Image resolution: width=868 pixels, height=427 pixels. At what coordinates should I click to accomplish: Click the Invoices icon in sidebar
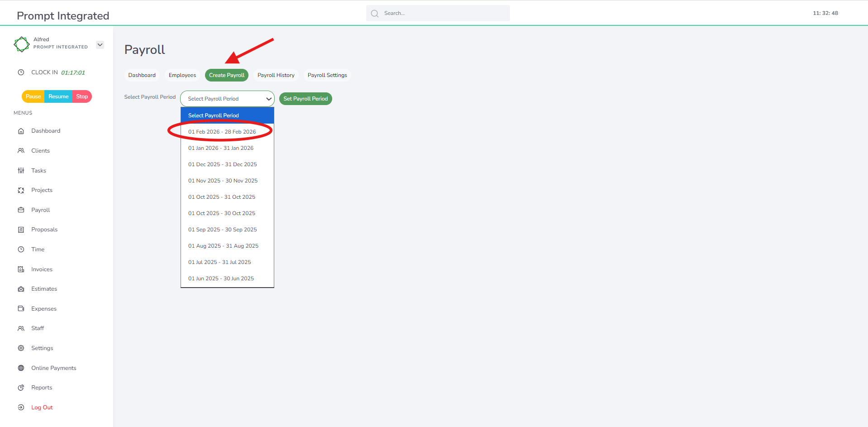pyautogui.click(x=21, y=269)
